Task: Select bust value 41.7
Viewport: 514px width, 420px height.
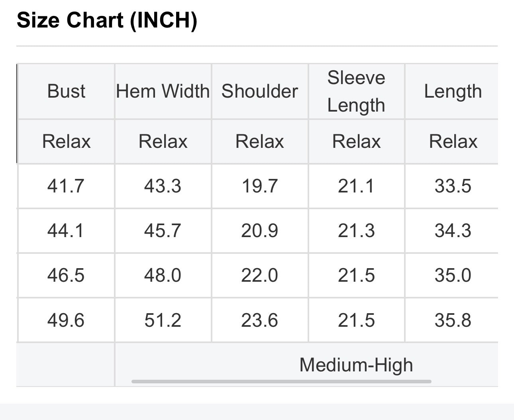Action: tap(66, 186)
